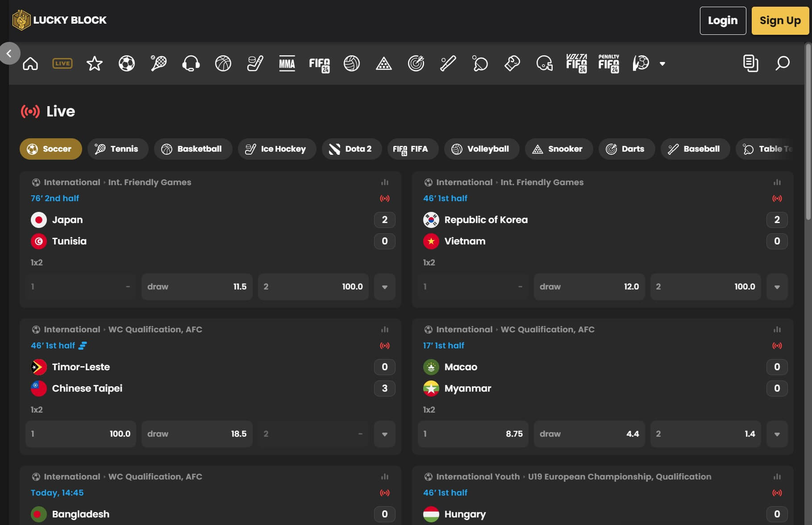Image resolution: width=812 pixels, height=525 pixels.
Task: Expand more markets for Macao vs Myanmar
Action: [777, 434]
